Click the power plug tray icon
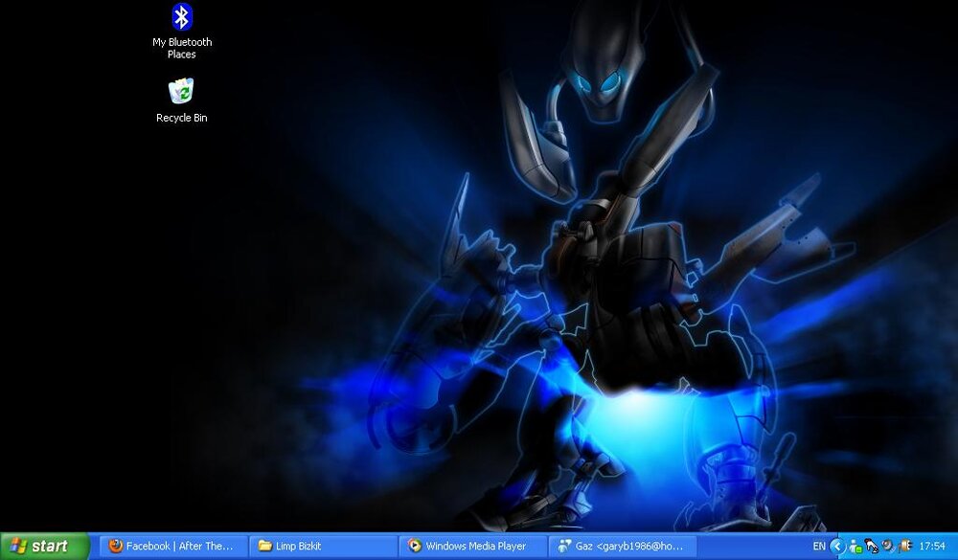This screenshot has height=560, width=958. [x=905, y=546]
